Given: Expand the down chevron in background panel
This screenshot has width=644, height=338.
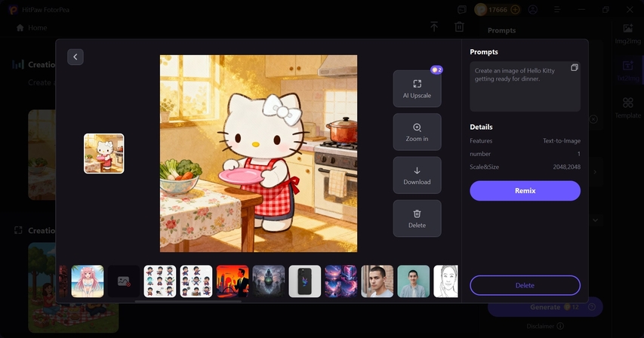Looking at the screenshot, I should click(595, 220).
